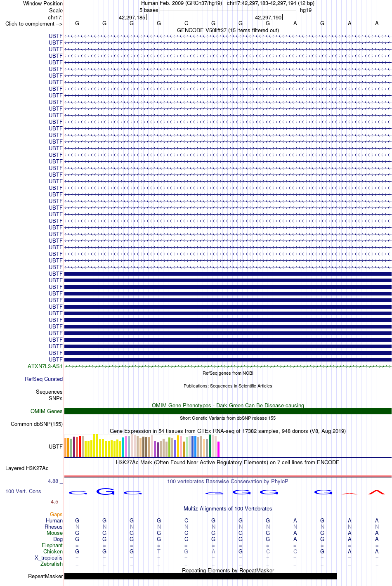Select the Elephant alignment row label
This screenshot has height=586, width=392.
(52, 545)
